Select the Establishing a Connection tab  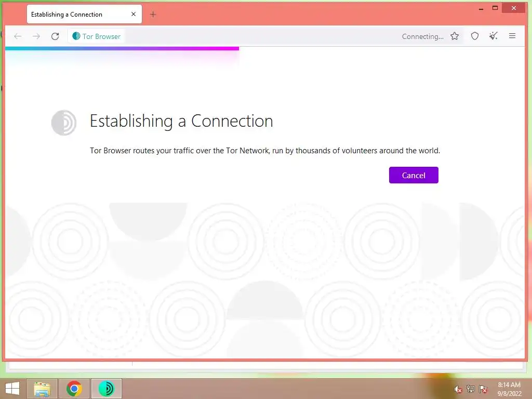point(84,14)
